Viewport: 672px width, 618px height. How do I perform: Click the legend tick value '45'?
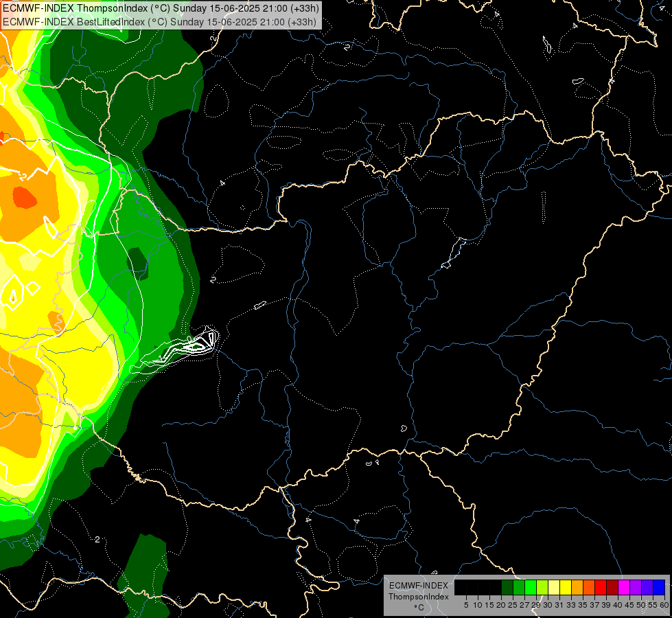[630, 605]
